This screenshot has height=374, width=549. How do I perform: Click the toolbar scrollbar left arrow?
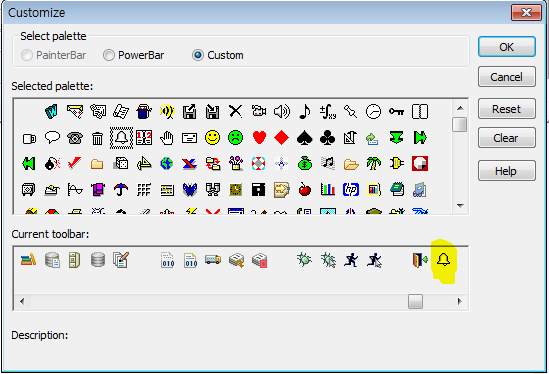tap(22, 301)
